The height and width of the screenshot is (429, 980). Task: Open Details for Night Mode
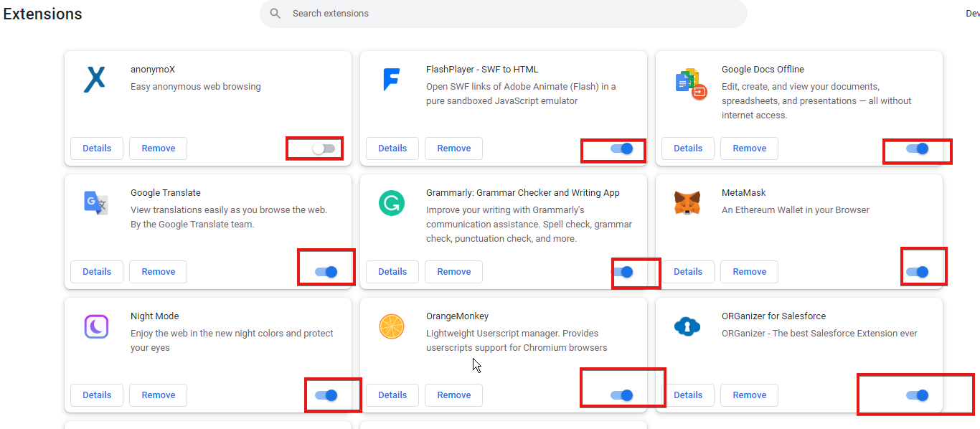tap(97, 395)
